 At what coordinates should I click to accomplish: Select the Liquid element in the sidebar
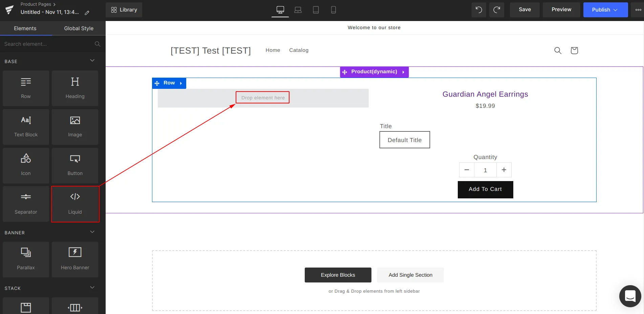click(75, 203)
